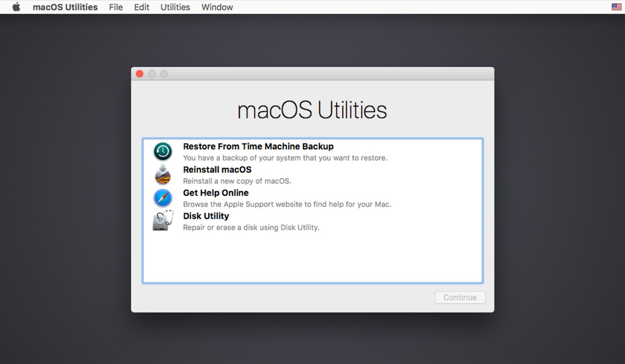The height and width of the screenshot is (364, 625).
Task: Click 'You have a backup of your system' description
Action: point(285,158)
